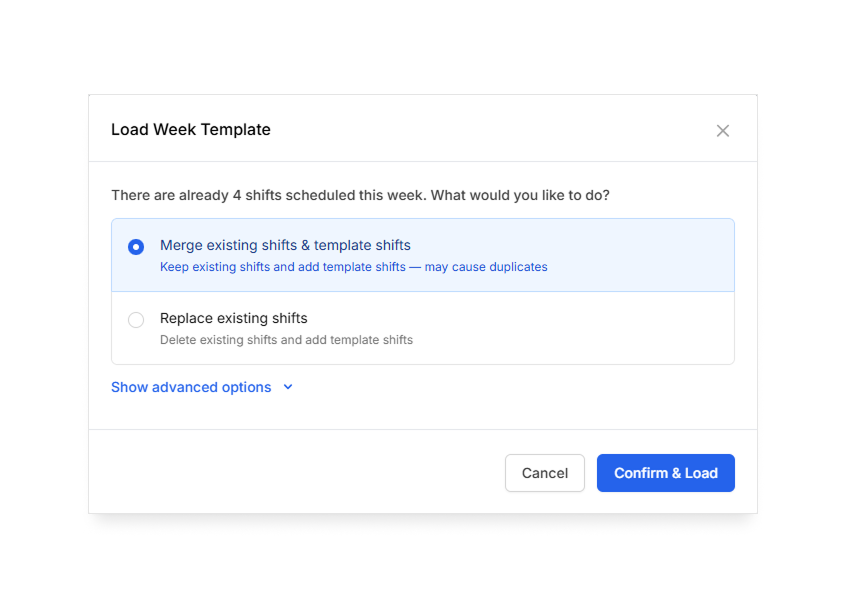This screenshot has height=608, width=846.
Task: Click the "Merge existing shifts & template shifts" label
Action: (285, 245)
